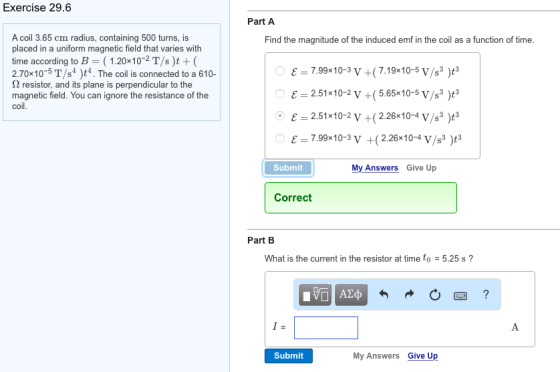
Task: Click the green Correct feedback box
Action: (x=361, y=198)
